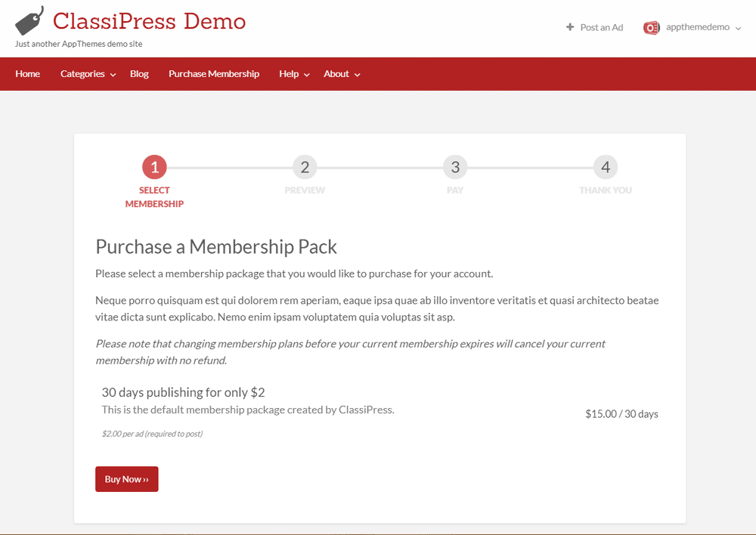Image resolution: width=756 pixels, height=535 pixels.
Task: Click the appthemedemo user avatar
Action: [x=652, y=27]
